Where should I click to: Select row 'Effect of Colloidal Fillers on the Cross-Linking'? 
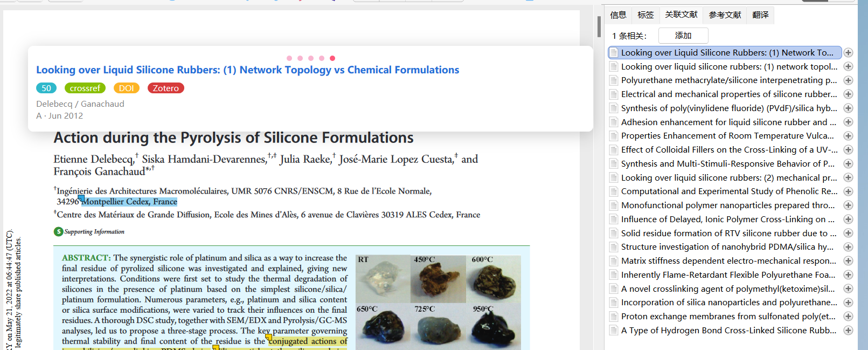(x=725, y=150)
